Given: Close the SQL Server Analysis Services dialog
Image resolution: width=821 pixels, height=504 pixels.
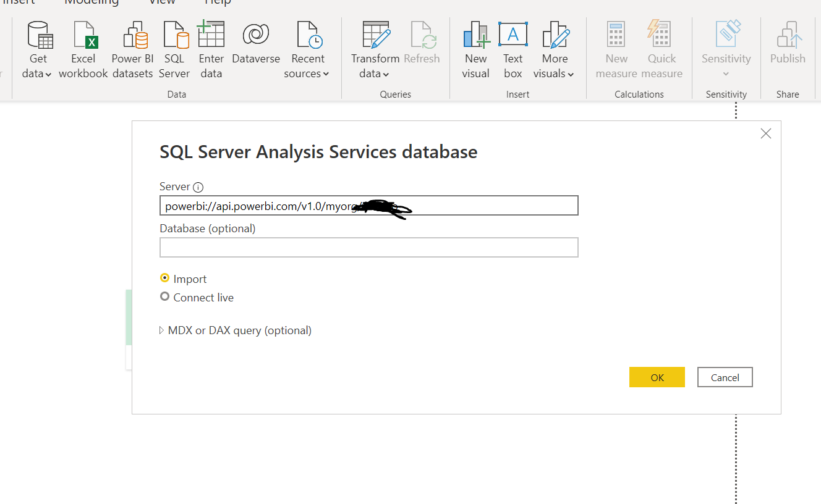Looking at the screenshot, I should tap(766, 133).
